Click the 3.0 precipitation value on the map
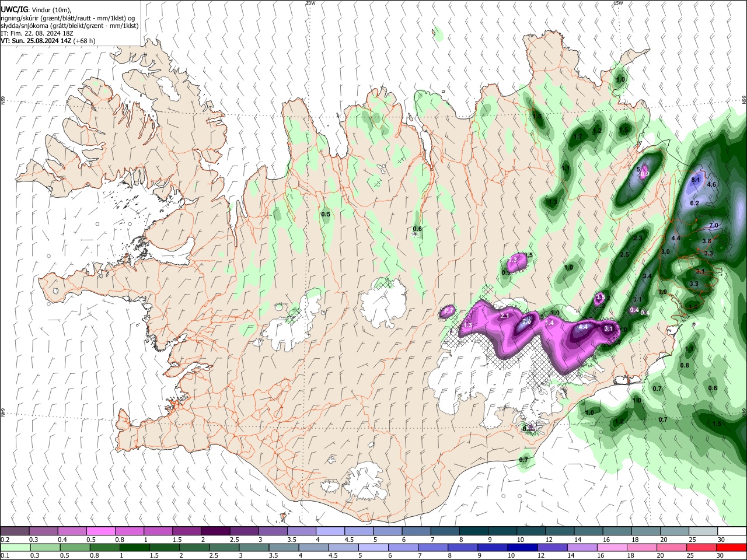 point(665,251)
